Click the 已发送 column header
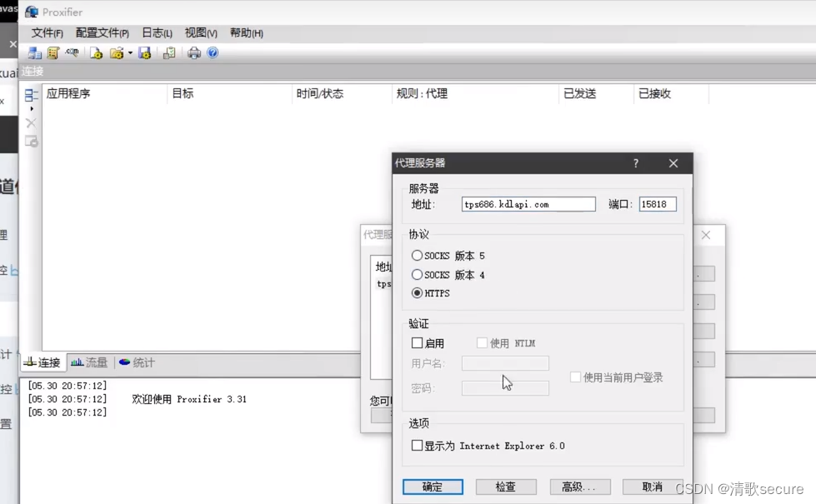This screenshot has width=816, height=504. pyautogui.click(x=596, y=93)
